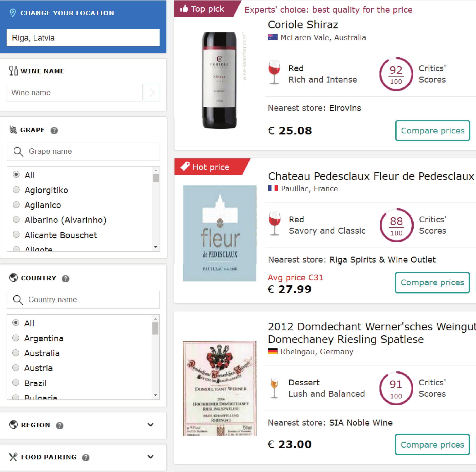Select the Agiorgitiko grape radio button
Screen dimensions: 476x472
pos(16,190)
